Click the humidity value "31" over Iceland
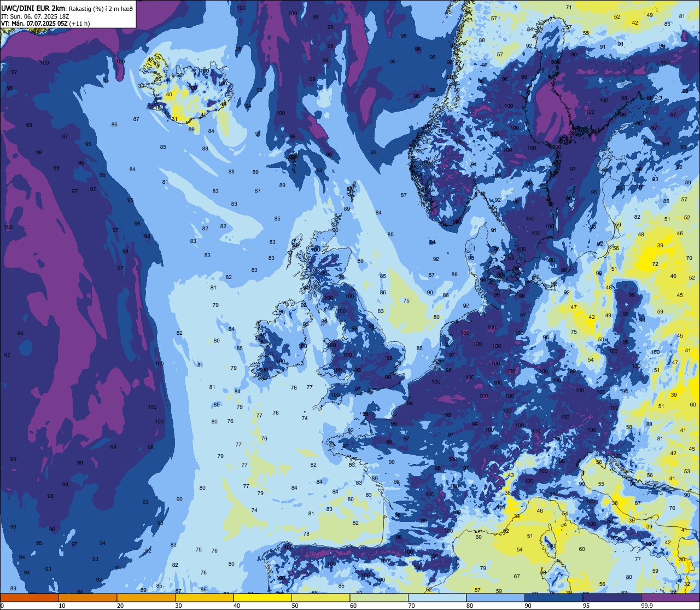 (x=175, y=119)
